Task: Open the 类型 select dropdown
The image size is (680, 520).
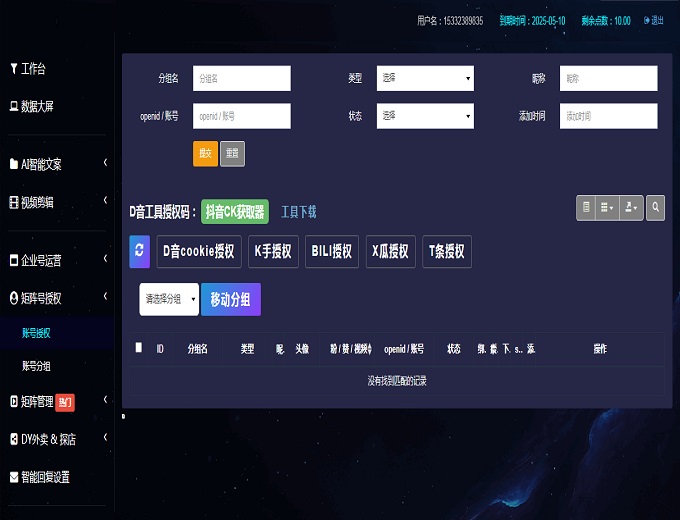Action: click(x=425, y=78)
